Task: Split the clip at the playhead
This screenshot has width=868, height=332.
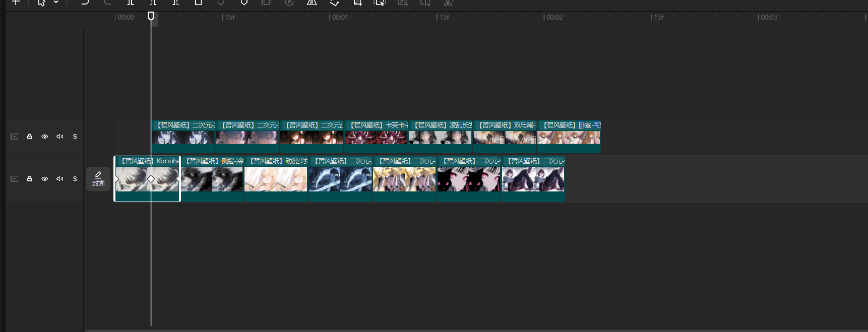Action: point(131,3)
